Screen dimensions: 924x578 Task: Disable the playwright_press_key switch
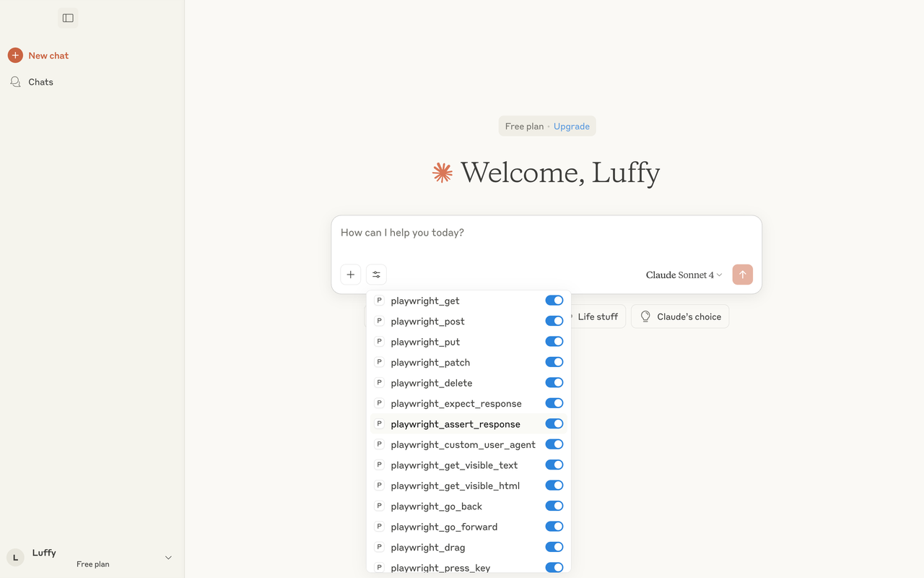pyautogui.click(x=554, y=568)
